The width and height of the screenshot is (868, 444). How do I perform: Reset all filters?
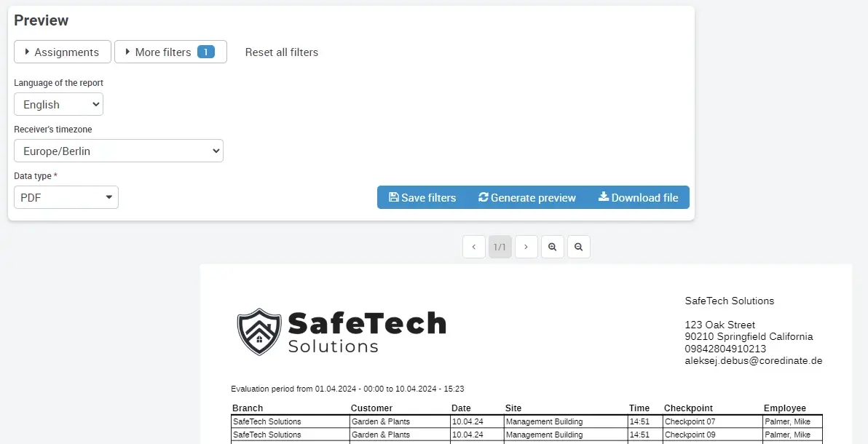coord(281,52)
